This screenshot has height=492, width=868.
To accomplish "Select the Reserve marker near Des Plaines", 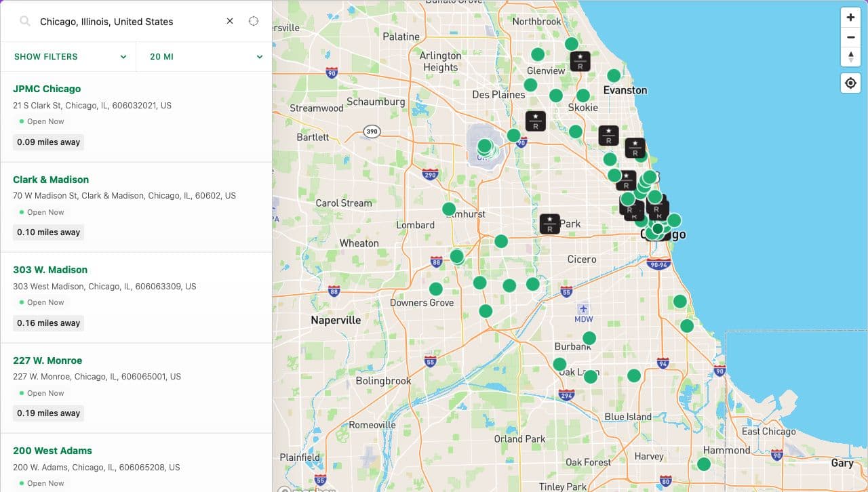I will click(x=536, y=121).
